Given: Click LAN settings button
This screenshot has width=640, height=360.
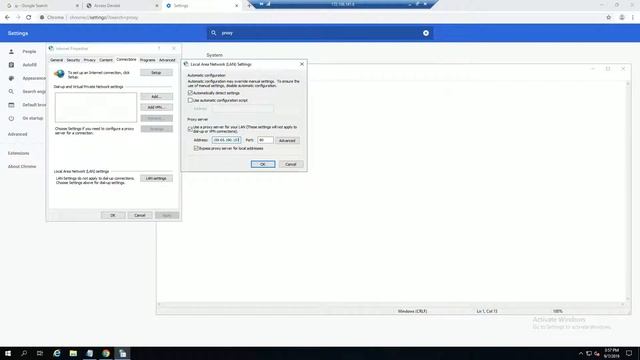Looking at the screenshot, I should pyautogui.click(x=156, y=178).
